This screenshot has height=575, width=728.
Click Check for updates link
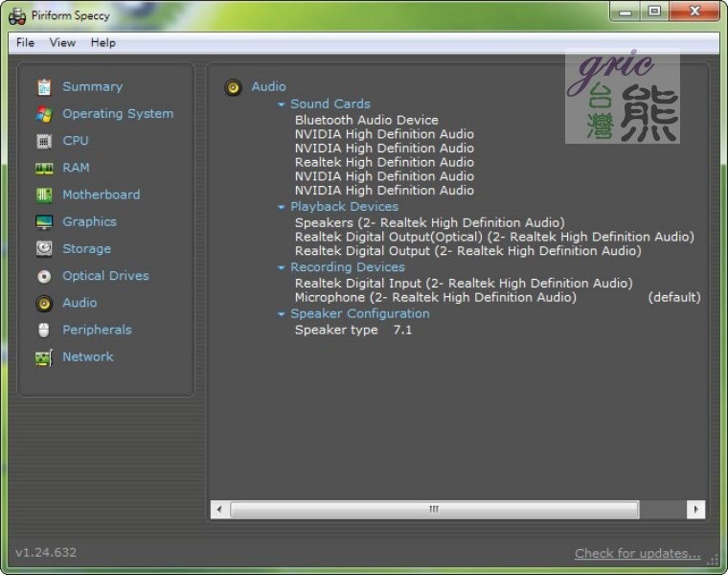click(637, 554)
